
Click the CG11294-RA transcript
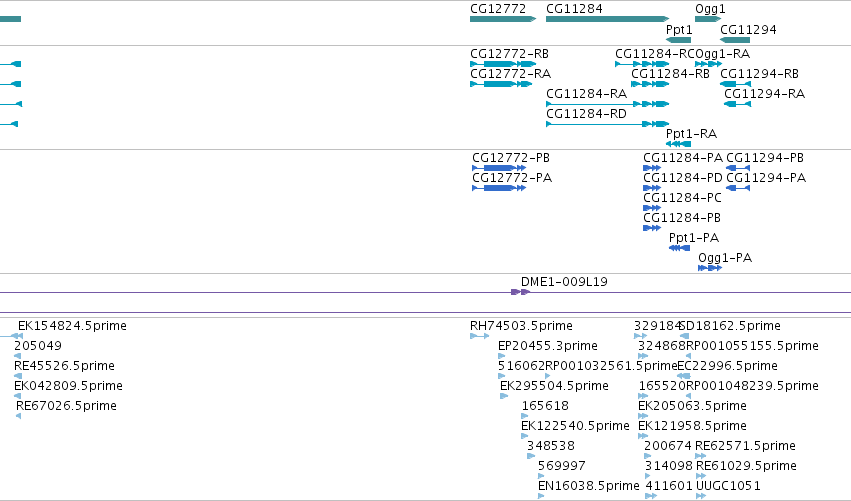click(738, 104)
